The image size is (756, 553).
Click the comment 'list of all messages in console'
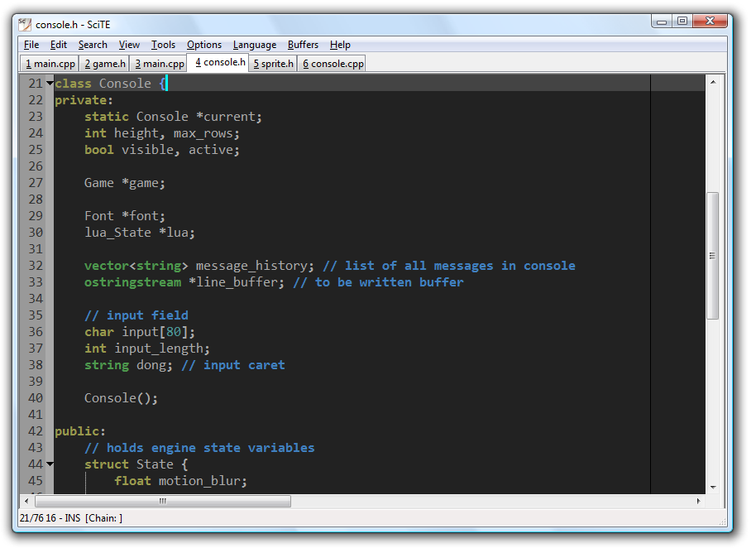460,266
